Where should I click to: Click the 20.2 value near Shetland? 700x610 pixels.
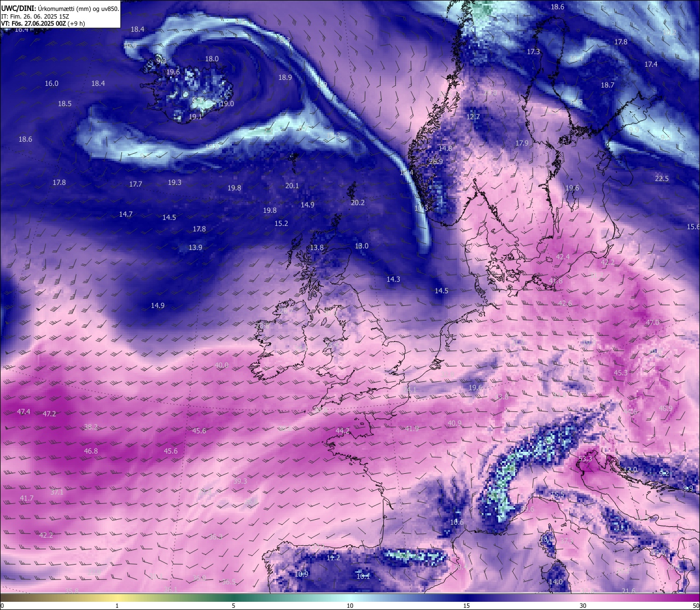(357, 203)
